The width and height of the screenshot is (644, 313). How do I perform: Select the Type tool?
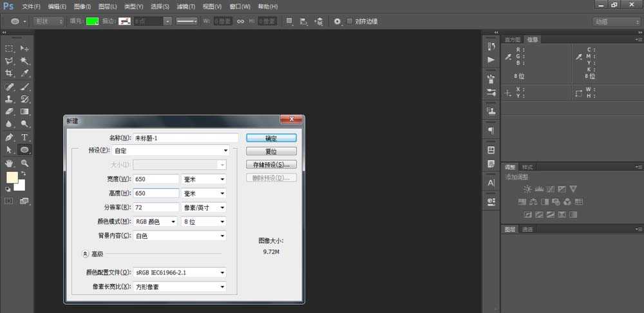click(x=24, y=137)
